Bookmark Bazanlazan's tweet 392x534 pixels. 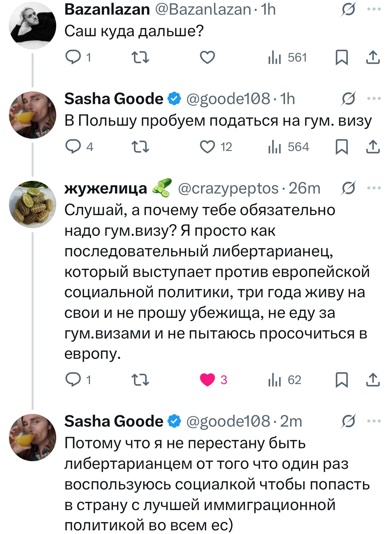click(341, 58)
